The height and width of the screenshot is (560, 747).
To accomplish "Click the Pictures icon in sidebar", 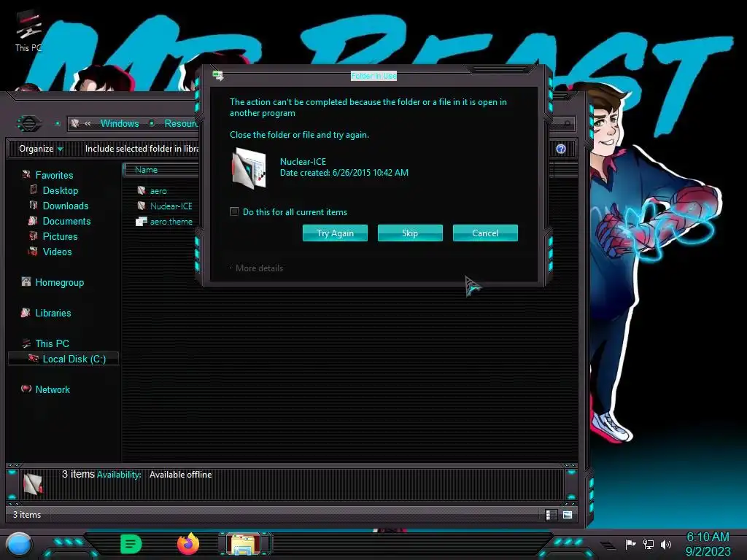I will point(34,236).
